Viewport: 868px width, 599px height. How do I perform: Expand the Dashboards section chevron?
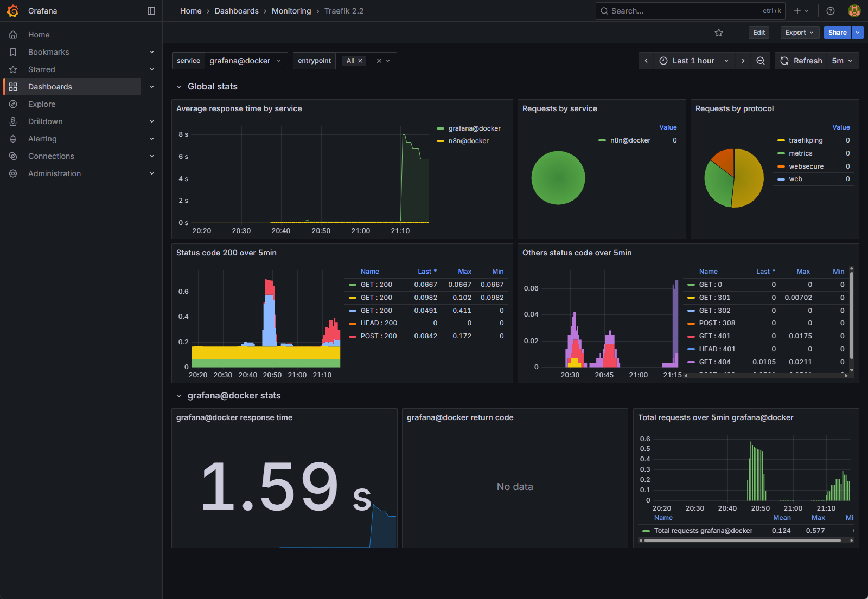(152, 87)
